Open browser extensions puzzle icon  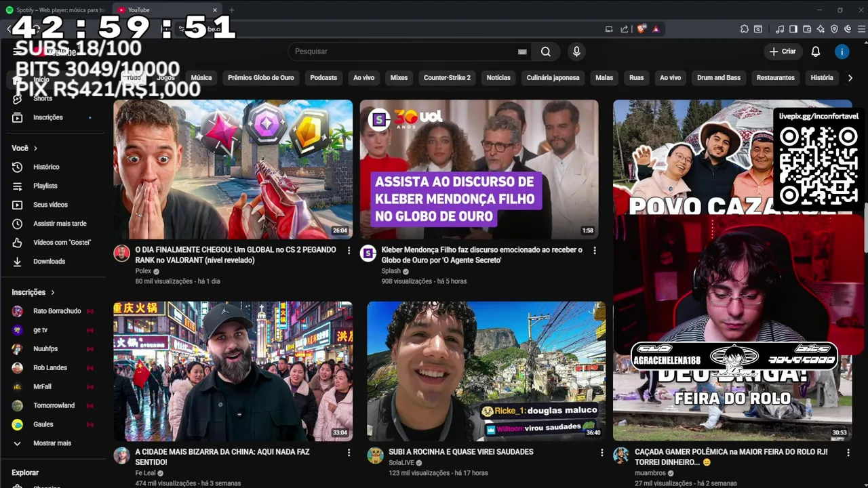point(745,29)
